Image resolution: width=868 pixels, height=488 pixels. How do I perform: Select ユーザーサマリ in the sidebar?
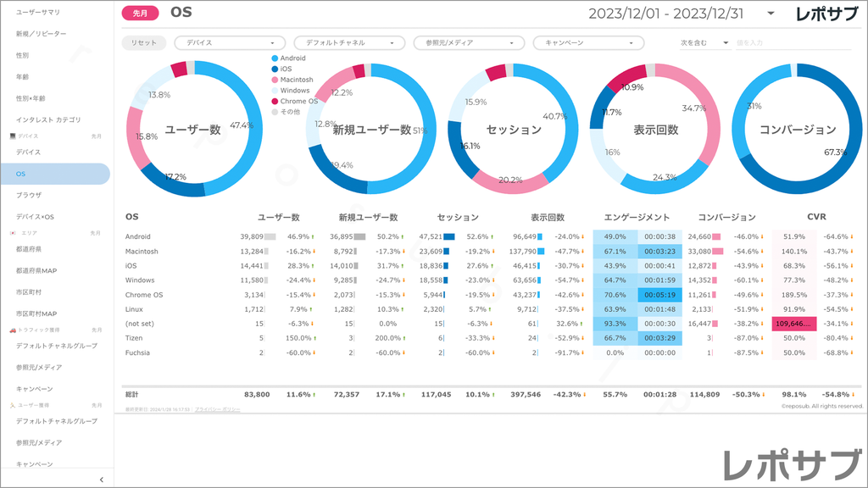click(x=39, y=14)
